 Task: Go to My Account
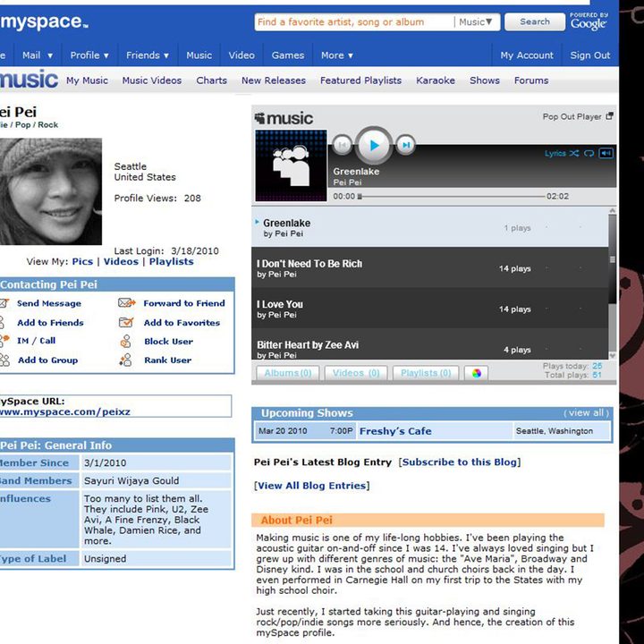(527, 55)
